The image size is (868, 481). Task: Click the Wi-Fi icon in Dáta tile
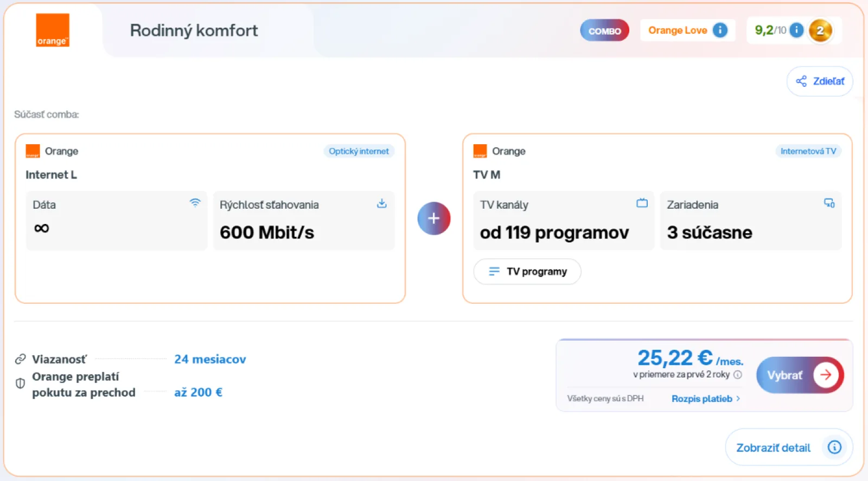click(x=195, y=203)
